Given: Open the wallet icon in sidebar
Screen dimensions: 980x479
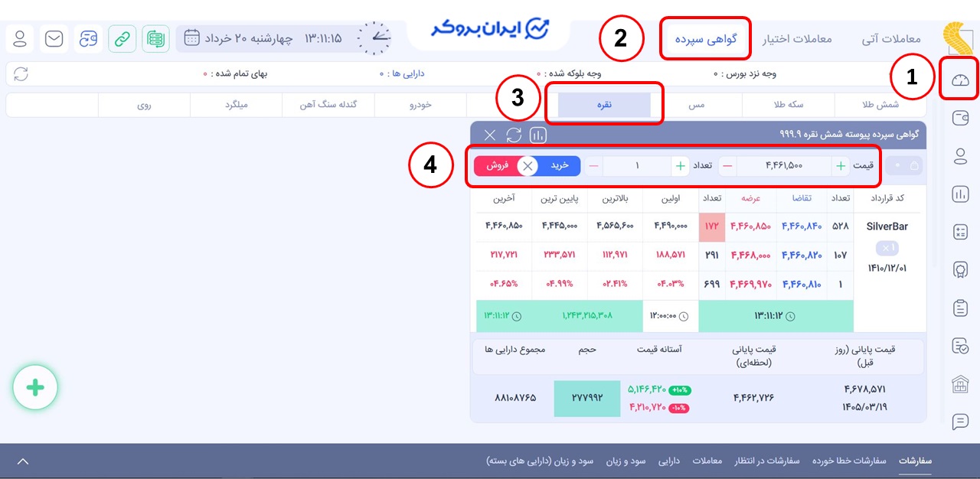Looking at the screenshot, I should click(x=960, y=119).
